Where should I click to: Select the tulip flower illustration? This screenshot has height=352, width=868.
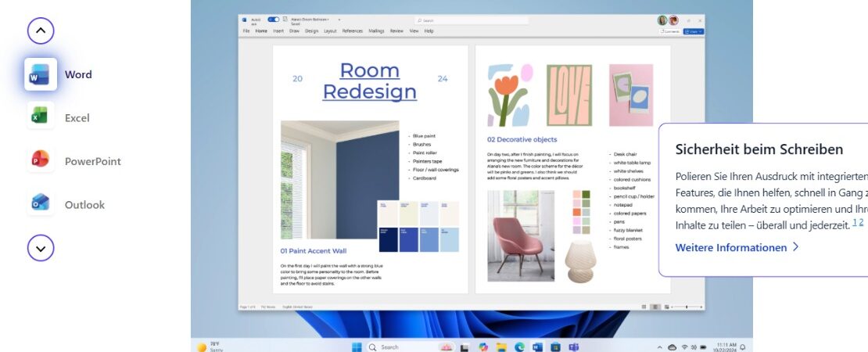click(x=511, y=95)
